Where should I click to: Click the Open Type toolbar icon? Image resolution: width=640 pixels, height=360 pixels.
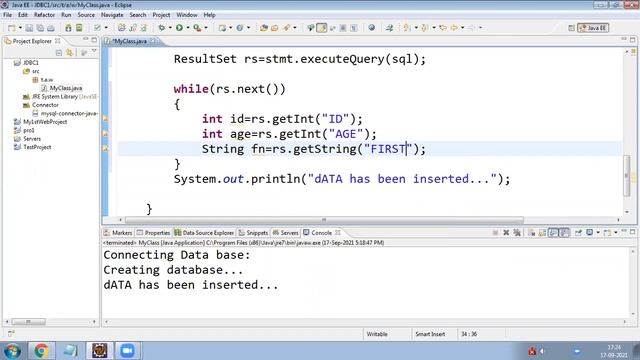point(264,28)
